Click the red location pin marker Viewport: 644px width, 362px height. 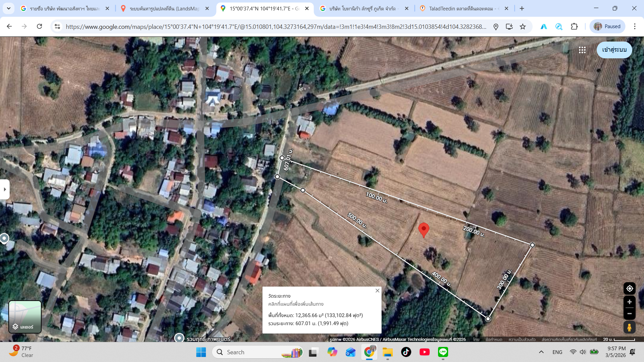pos(424,230)
